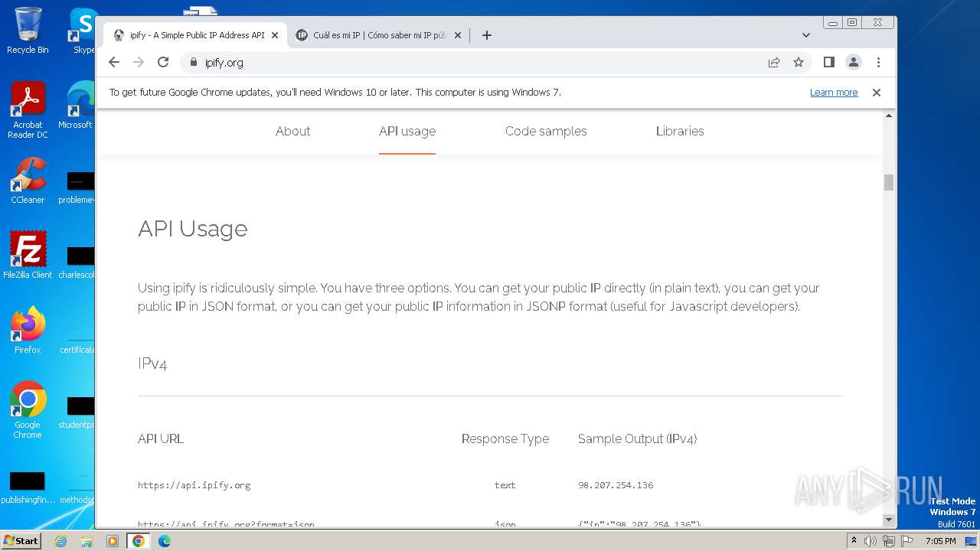980x551 pixels.
Task: Select the API usage nav item
Action: (407, 131)
